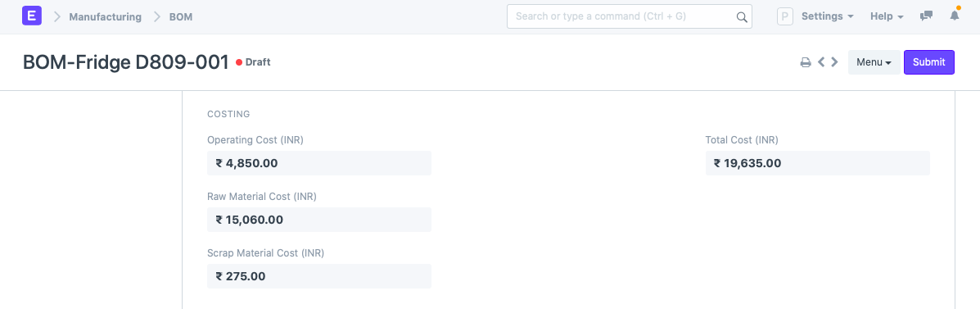The image size is (980, 309).
Task: Click the search magnifier icon
Action: coord(742,17)
